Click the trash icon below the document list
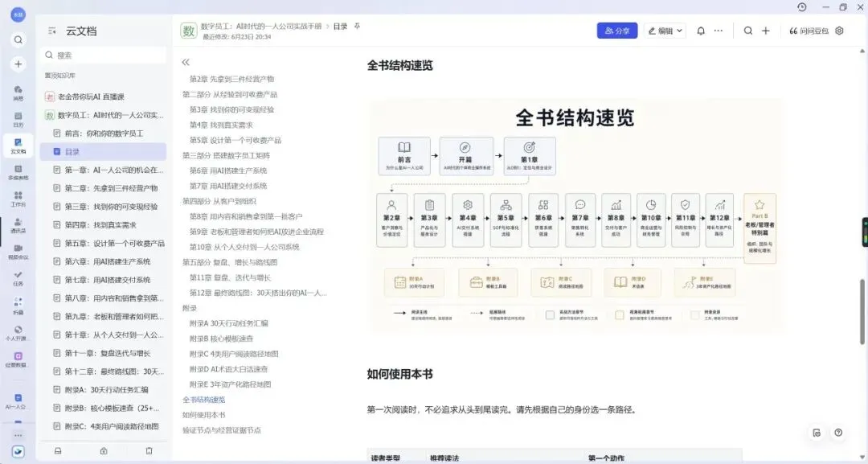868x464 pixels. (149, 450)
